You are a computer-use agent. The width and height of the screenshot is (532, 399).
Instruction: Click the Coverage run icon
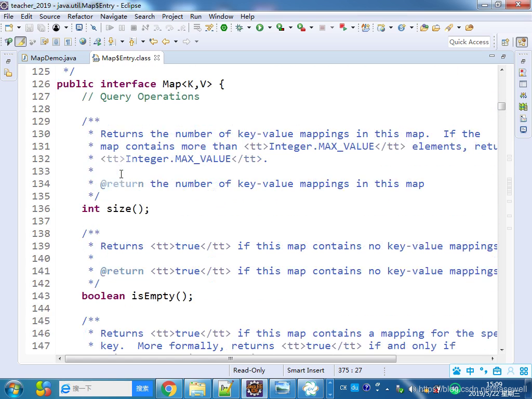coord(280,28)
